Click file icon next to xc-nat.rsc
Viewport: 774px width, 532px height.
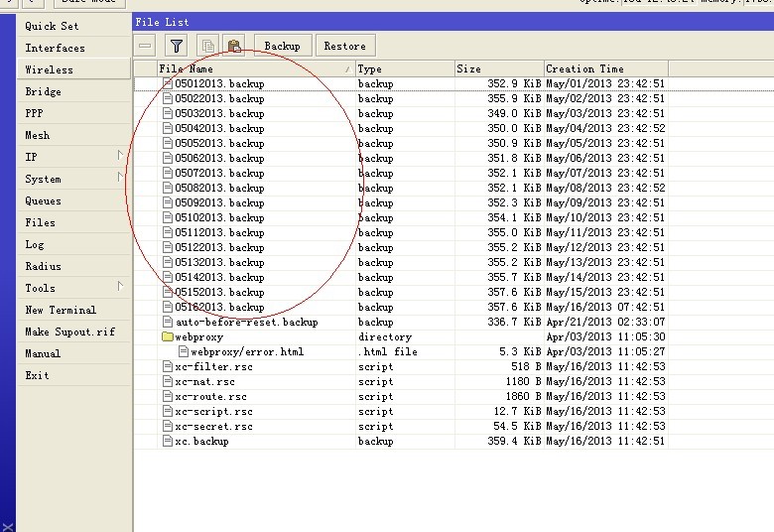(168, 381)
